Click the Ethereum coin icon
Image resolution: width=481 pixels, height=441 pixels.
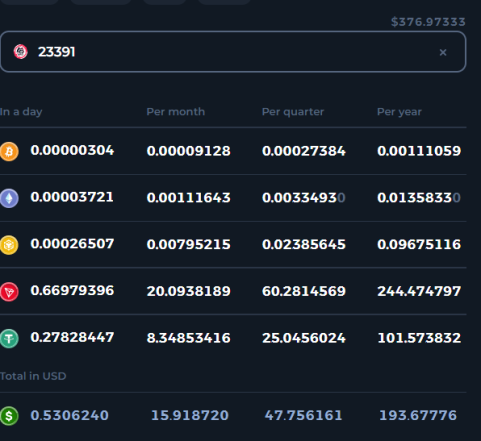[x=9, y=198]
